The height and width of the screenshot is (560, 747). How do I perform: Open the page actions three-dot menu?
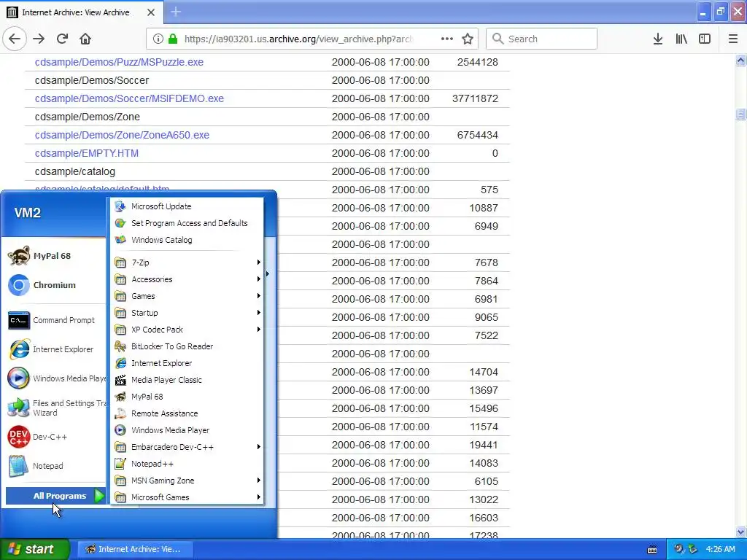pyautogui.click(x=447, y=39)
